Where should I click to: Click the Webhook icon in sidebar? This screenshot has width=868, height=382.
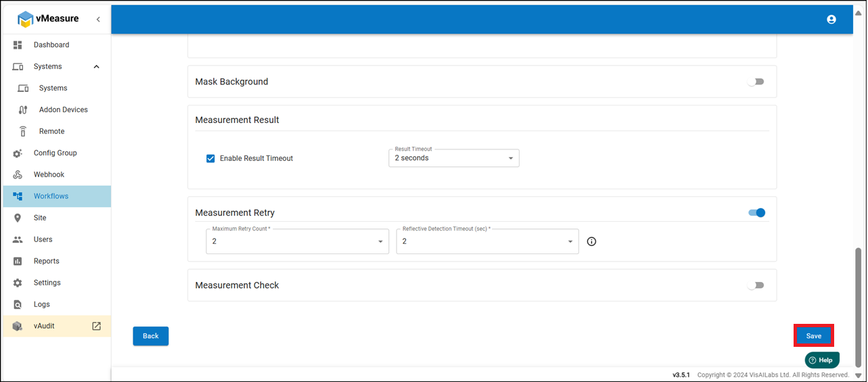(x=18, y=174)
